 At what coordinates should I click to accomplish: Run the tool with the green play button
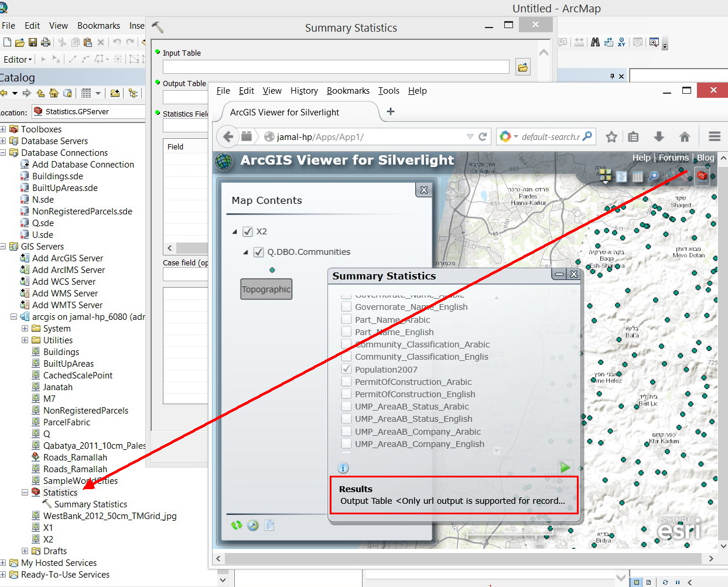(565, 467)
